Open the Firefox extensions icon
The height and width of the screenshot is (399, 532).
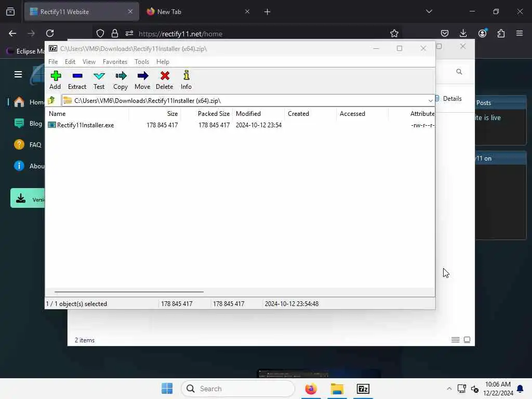pos(501,33)
